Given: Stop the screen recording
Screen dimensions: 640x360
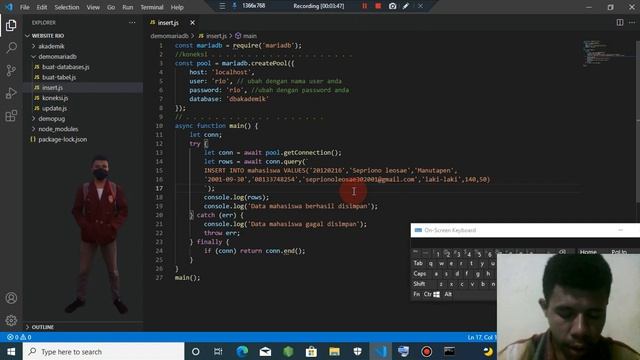Looking at the screenshot, I should (378, 6).
